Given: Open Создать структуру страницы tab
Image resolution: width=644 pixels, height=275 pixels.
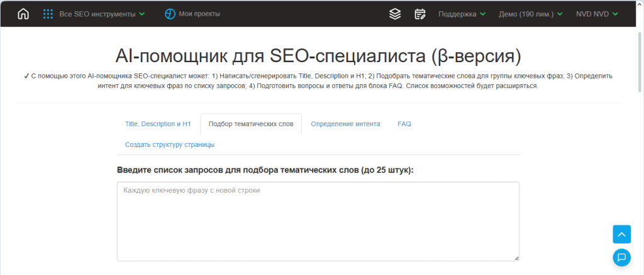Looking at the screenshot, I should (x=170, y=144).
